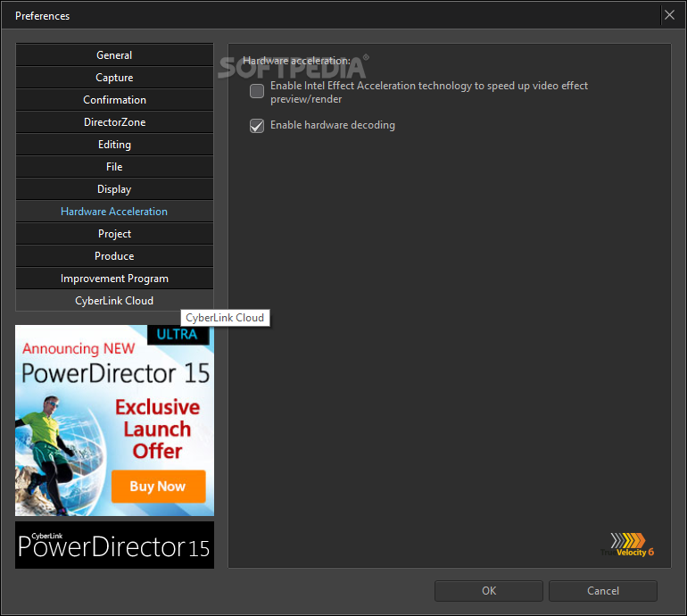The height and width of the screenshot is (616, 687).
Task: Open the Display preferences
Action: coord(114,189)
